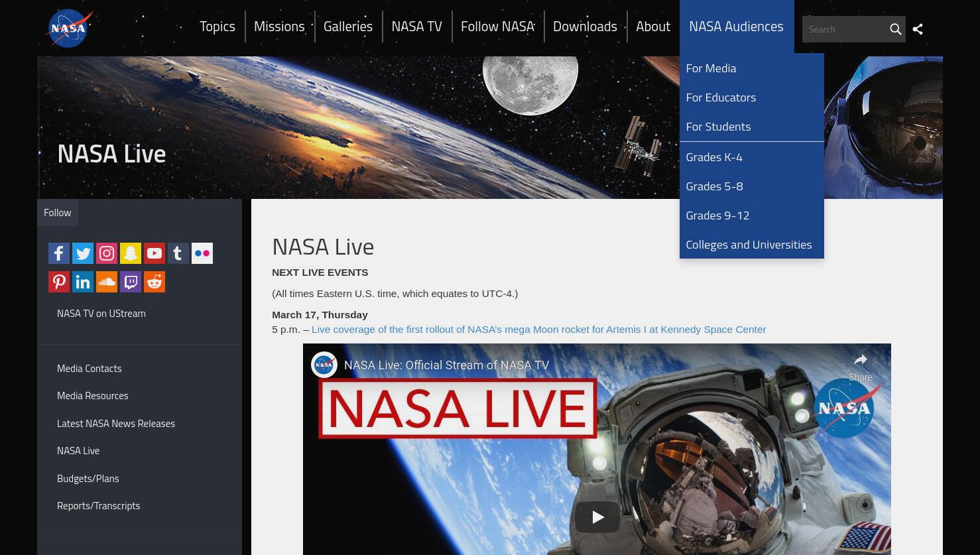The image size is (980, 555).
Task: Click the NASA logo in the header
Action: (70, 29)
